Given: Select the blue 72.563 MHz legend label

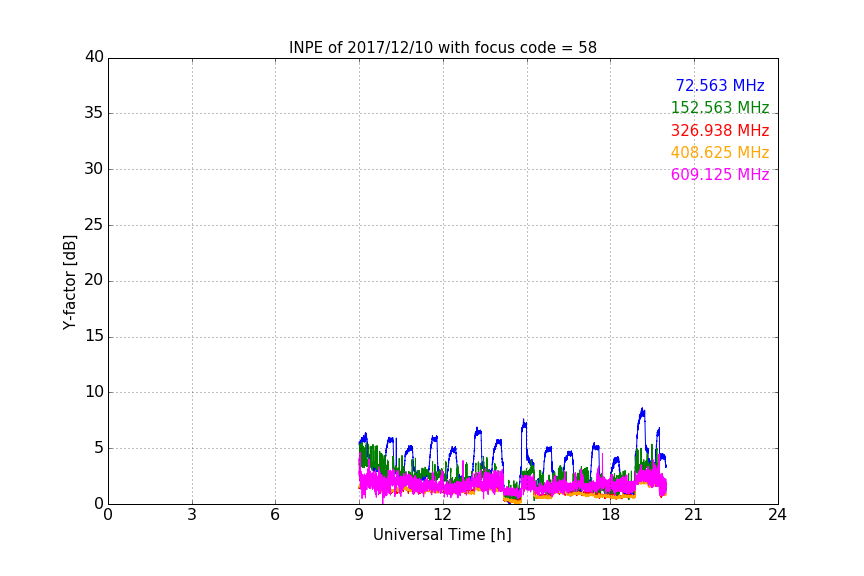Looking at the screenshot, I should 720,85.
